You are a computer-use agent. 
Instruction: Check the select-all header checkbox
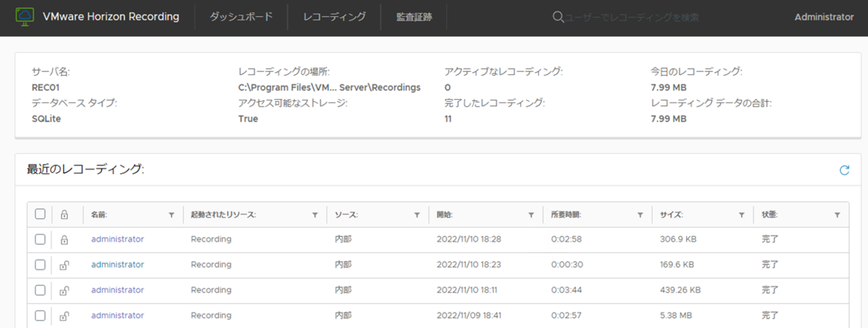point(41,214)
